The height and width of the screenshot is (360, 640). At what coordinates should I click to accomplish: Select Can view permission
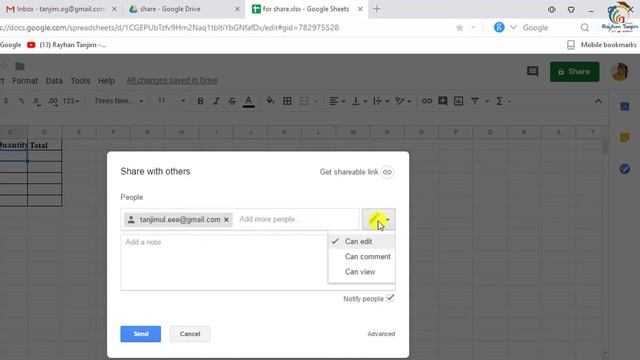[362, 271]
